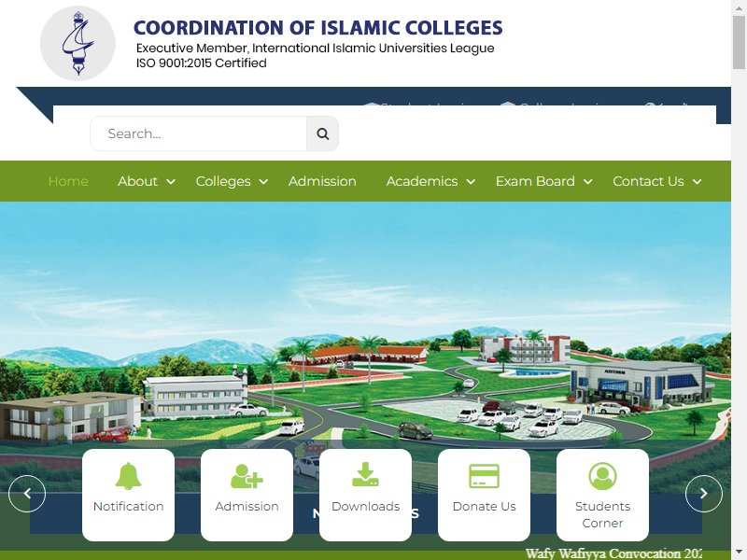Click the Admission add-user icon
This screenshot has width=747, height=560.
247,476
